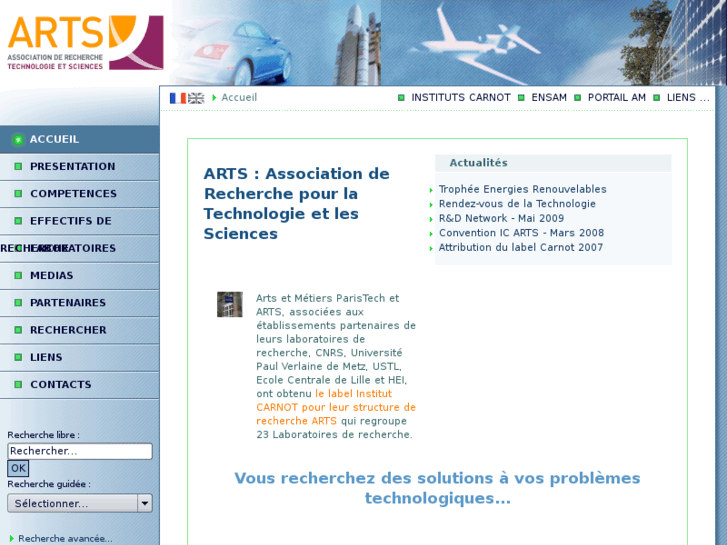Image resolution: width=727 pixels, height=545 pixels.
Task: Click the OK search button
Action: (18, 468)
